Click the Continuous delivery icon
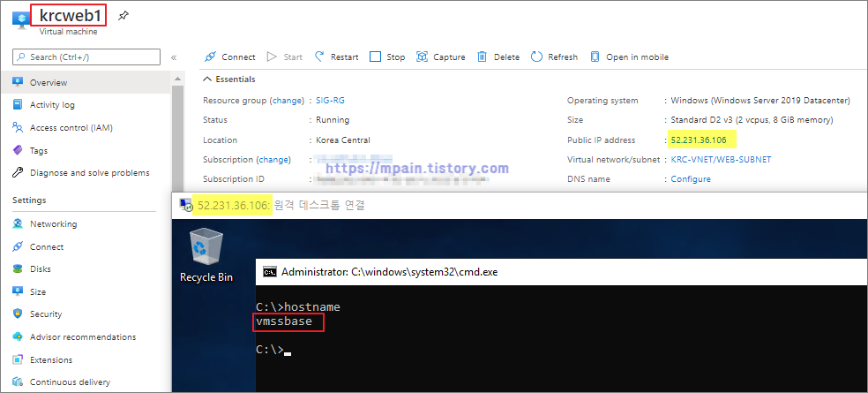The width and height of the screenshot is (868, 393). click(18, 382)
